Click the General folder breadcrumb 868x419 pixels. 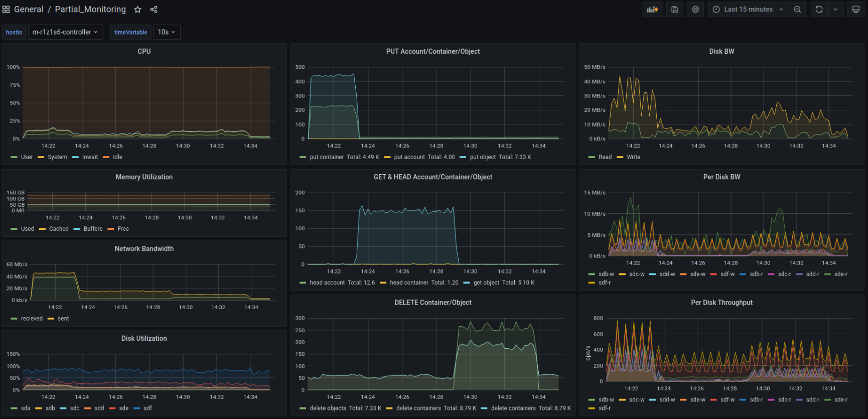[29, 10]
